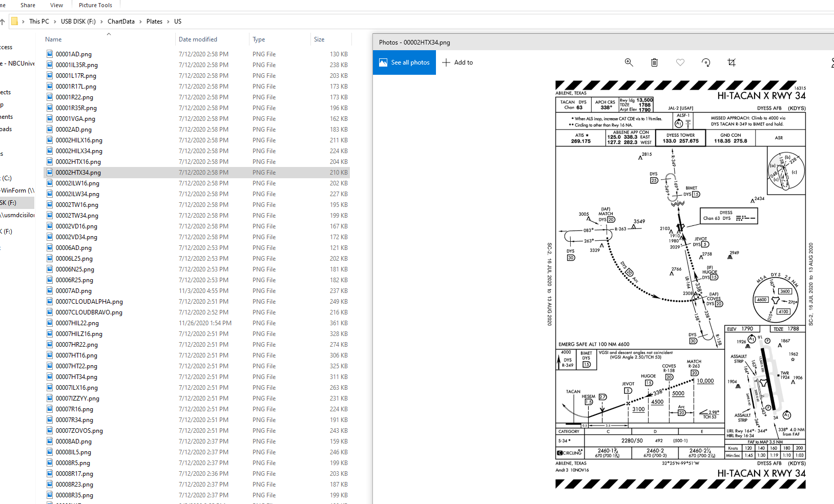Open the Share ribbon tab

28,5
